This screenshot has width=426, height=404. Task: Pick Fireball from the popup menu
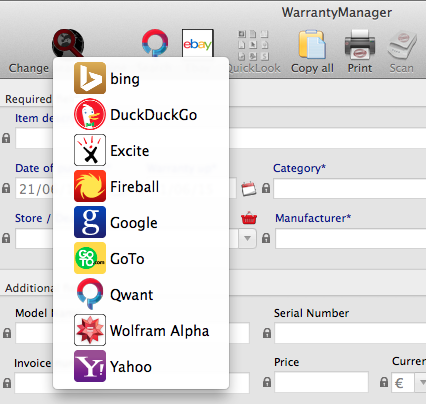141,186
